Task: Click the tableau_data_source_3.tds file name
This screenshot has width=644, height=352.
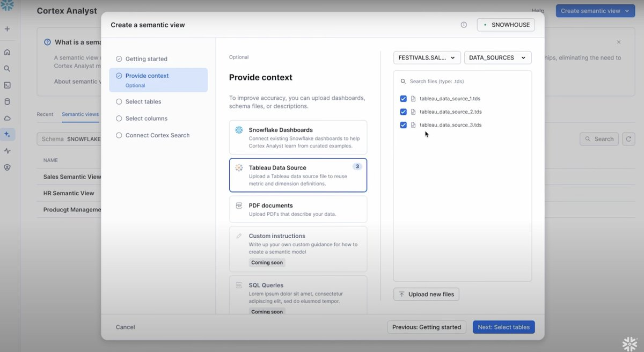Action: coord(451,125)
